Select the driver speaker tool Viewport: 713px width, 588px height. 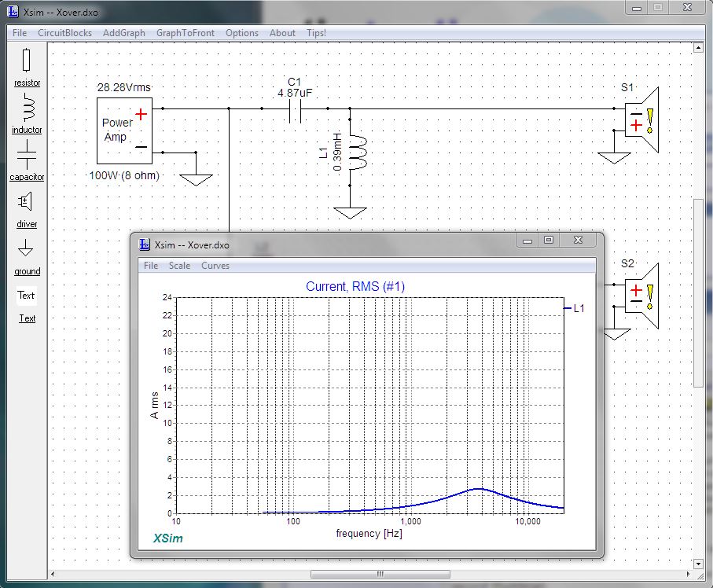point(27,211)
